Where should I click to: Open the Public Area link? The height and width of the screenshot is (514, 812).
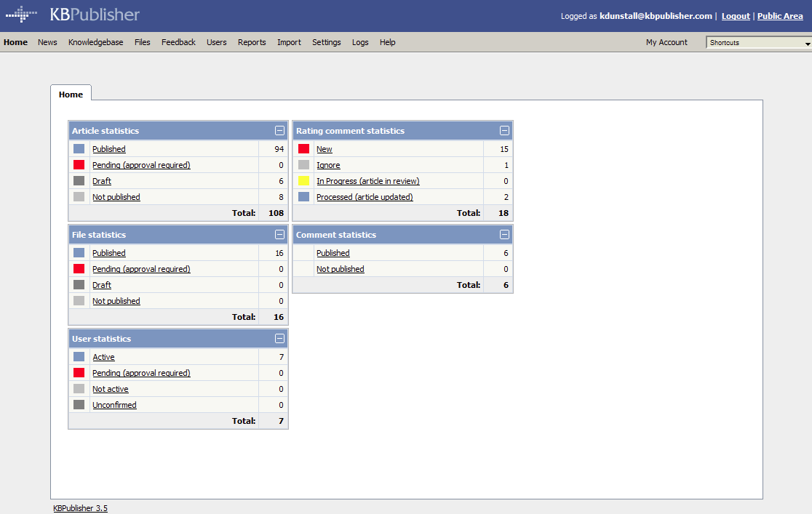coord(780,16)
